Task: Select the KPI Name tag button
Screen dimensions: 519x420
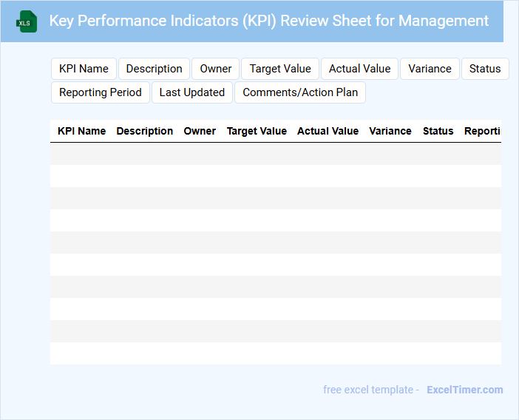Action: 84,69
